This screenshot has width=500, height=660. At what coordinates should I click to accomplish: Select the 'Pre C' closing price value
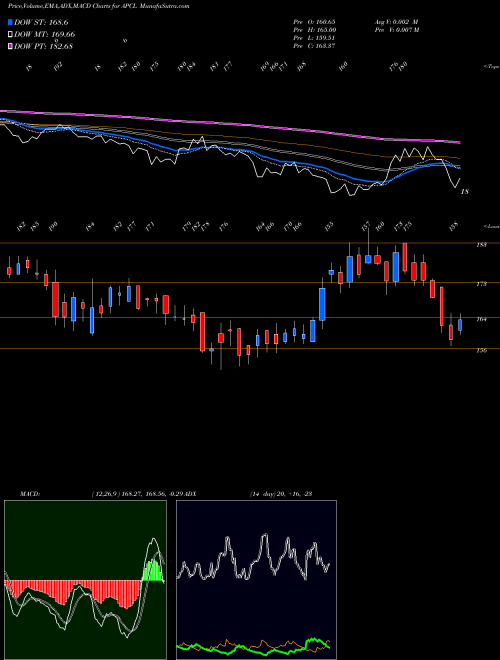pyautogui.click(x=314, y=45)
